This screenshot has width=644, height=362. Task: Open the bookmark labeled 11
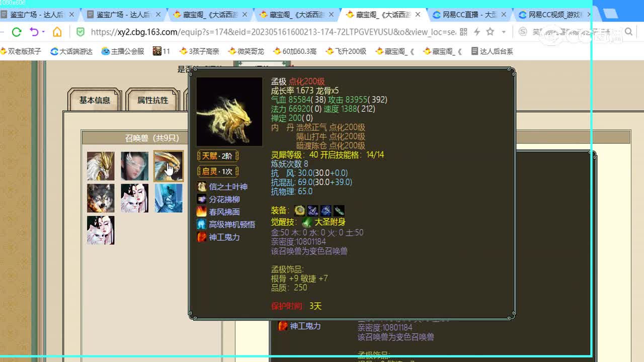(x=162, y=51)
